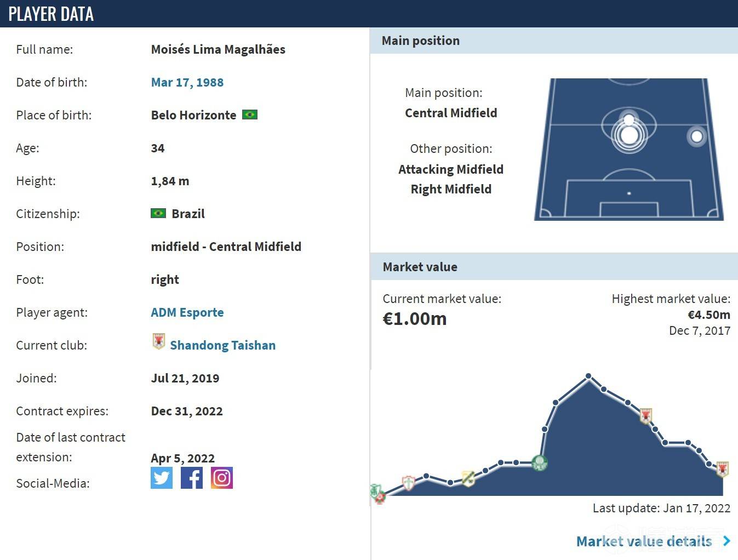Screen dimensions: 738x560
Task: Click the highest market value peak point
Action: pos(588,376)
